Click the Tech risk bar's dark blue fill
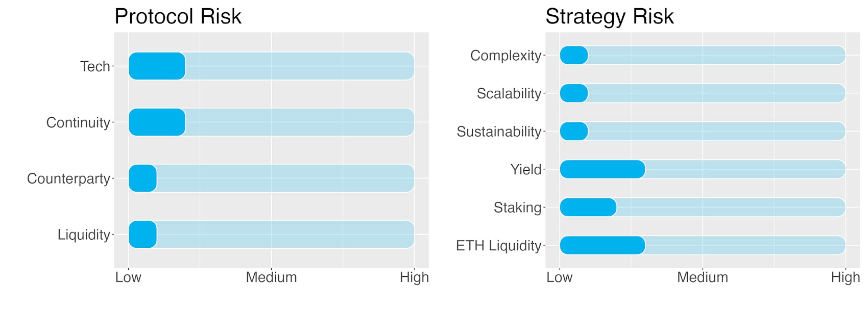This screenshot has height=312, width=868. (157, 66)
